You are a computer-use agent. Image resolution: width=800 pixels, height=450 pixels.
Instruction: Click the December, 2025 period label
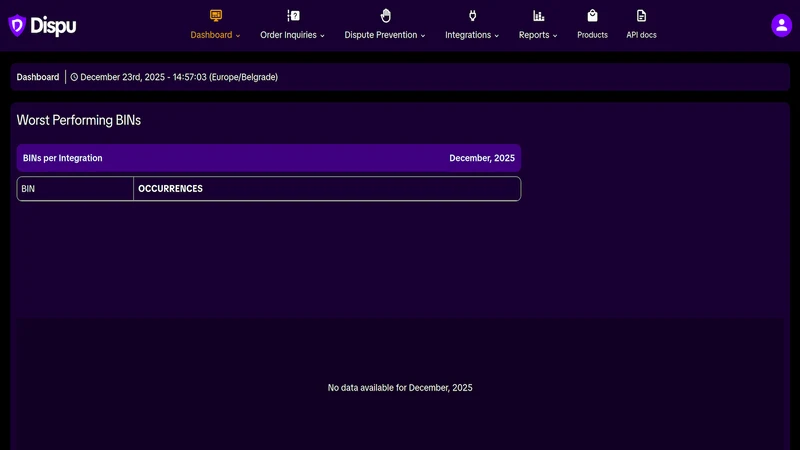point(482,158)
